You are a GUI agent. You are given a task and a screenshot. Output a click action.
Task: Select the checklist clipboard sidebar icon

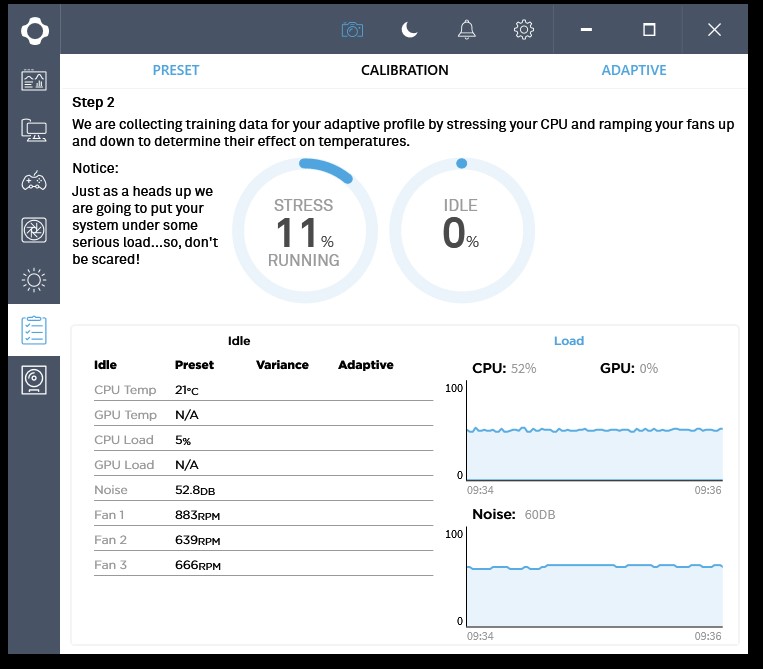(34, 330)
